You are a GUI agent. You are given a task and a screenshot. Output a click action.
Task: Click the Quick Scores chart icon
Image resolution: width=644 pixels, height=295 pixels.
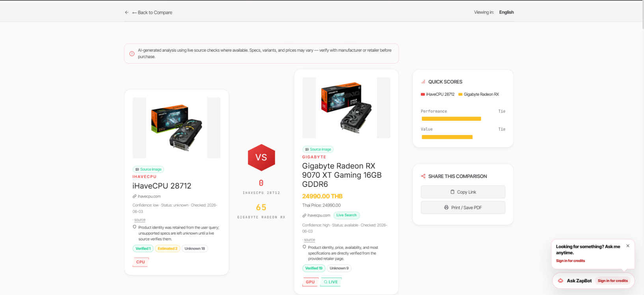point(423,82)
